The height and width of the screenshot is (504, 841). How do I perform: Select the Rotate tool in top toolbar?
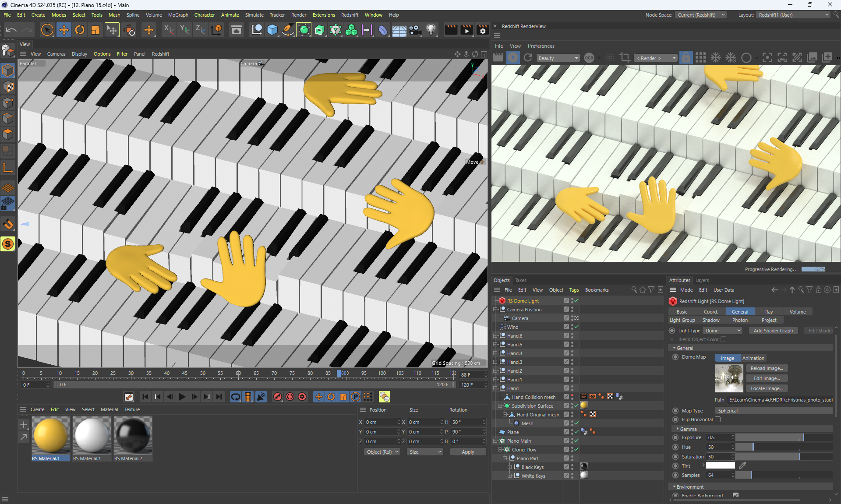(80, 30)
